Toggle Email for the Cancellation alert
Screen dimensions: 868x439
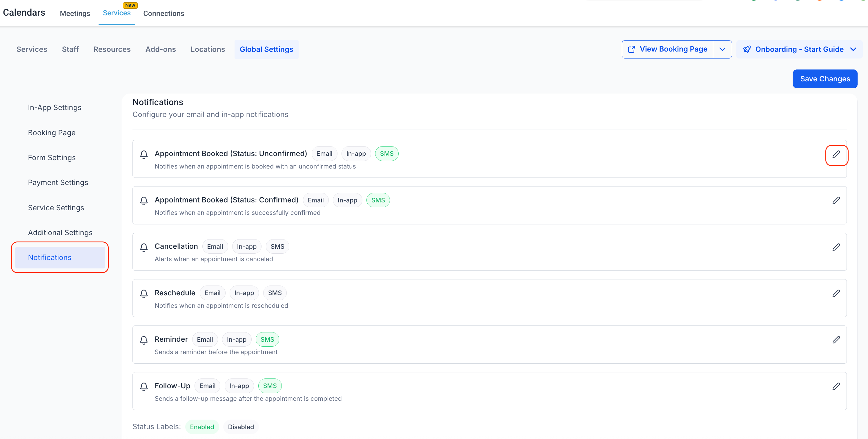215,246
